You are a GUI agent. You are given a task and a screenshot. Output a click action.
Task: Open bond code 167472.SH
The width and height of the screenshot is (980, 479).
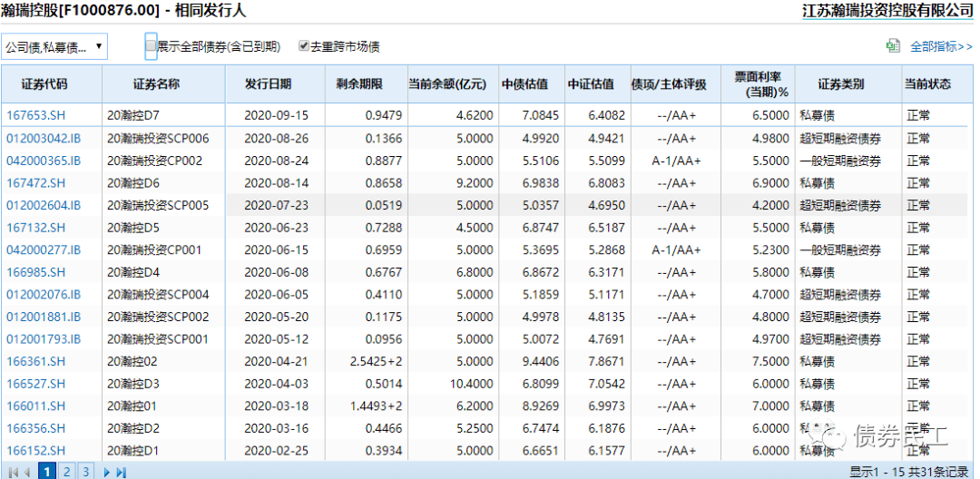click(x=35, y=183)
